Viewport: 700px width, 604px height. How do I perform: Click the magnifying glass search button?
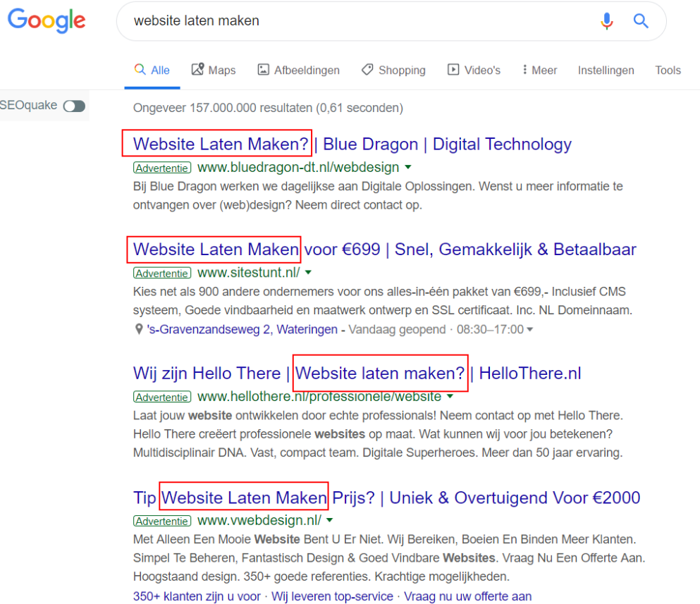640,21
